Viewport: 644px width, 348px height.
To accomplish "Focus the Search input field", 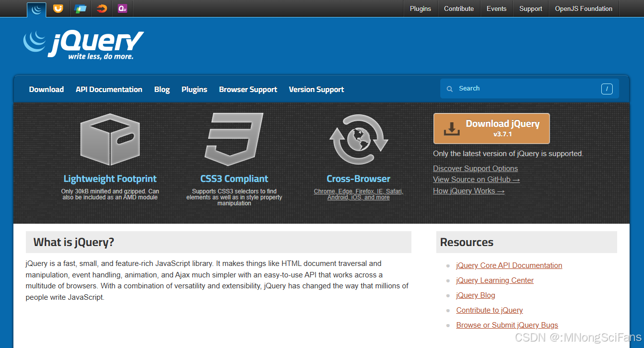I will tap(530, 88).
